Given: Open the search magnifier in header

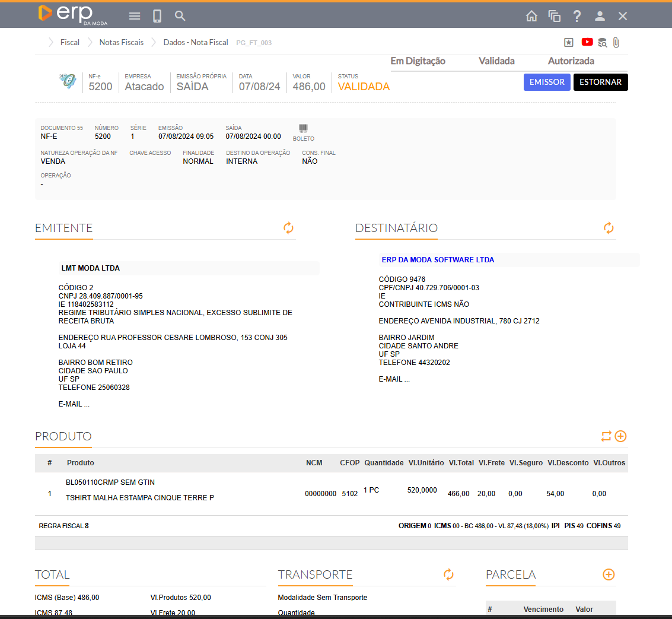Looking at the screenshot, I should [180, 16].
